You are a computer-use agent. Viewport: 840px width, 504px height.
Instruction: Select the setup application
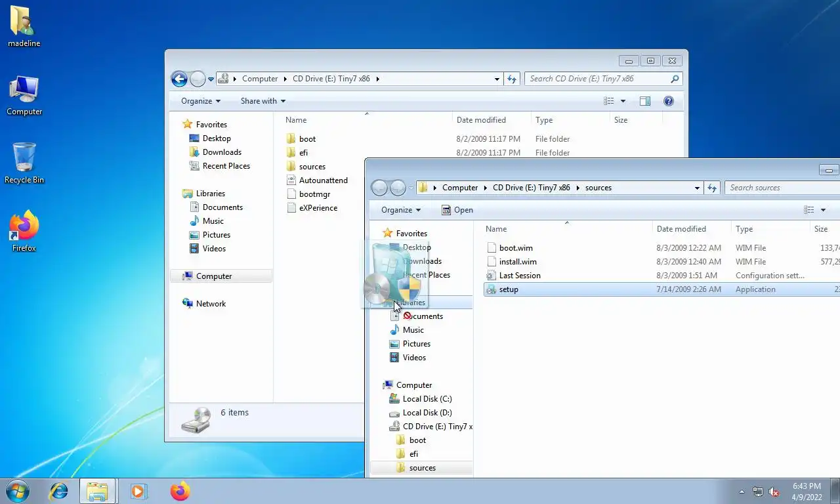coord(661,289)
